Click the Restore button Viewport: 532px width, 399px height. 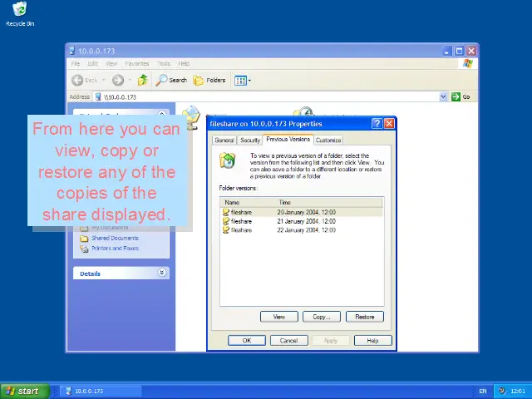coord(365,317)
